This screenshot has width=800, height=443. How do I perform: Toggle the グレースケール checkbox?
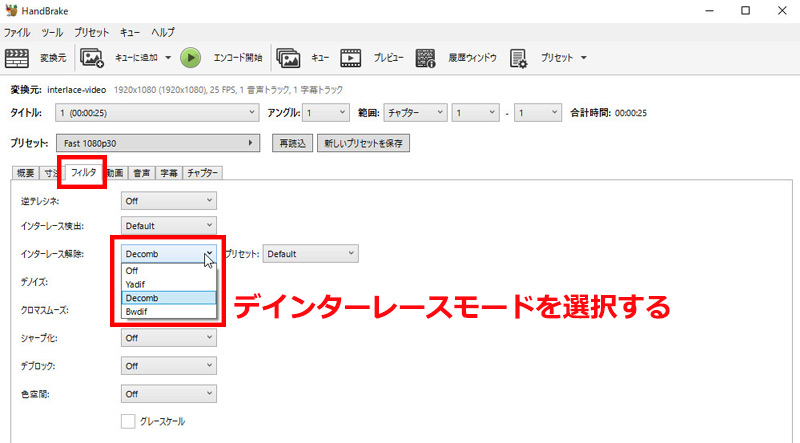[128, 421]
